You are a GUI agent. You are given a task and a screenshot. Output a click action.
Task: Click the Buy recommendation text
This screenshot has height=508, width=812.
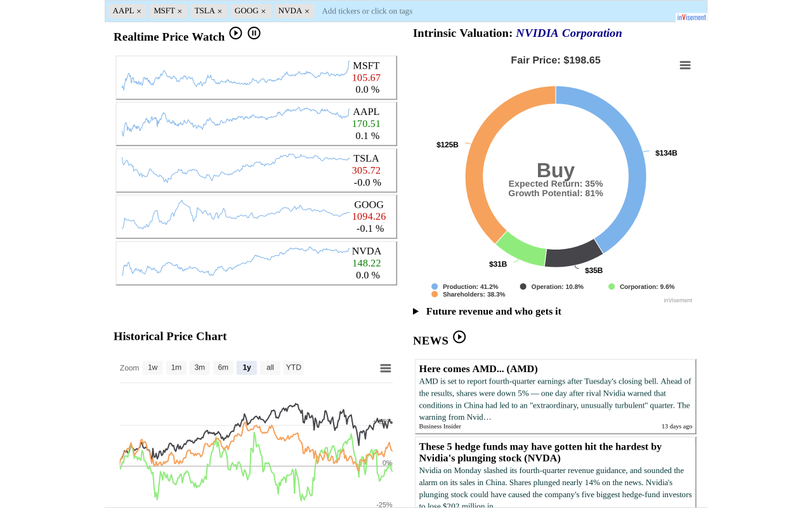(556, 170)
